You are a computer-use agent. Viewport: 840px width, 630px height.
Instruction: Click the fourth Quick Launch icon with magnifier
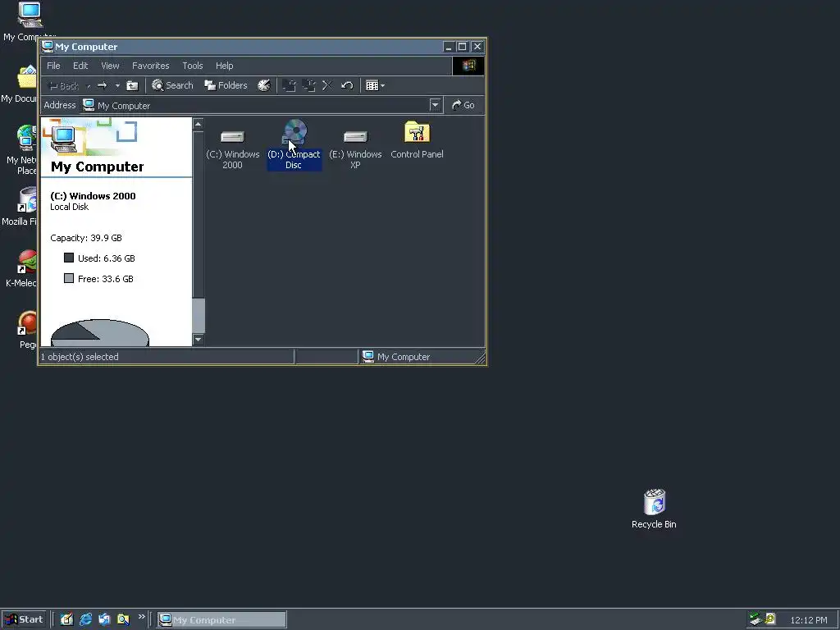(123, 620)
